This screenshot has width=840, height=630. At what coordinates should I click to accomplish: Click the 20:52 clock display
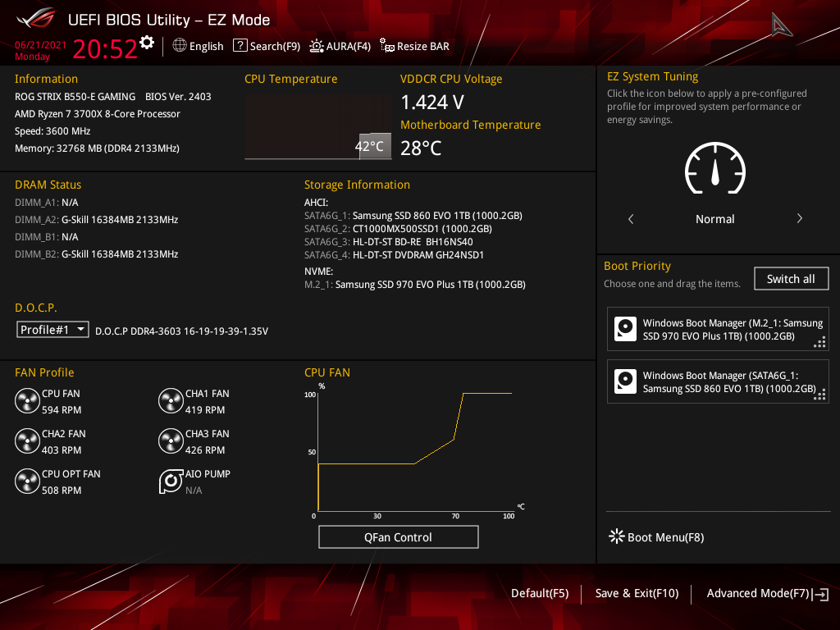(x=105, y=48)
